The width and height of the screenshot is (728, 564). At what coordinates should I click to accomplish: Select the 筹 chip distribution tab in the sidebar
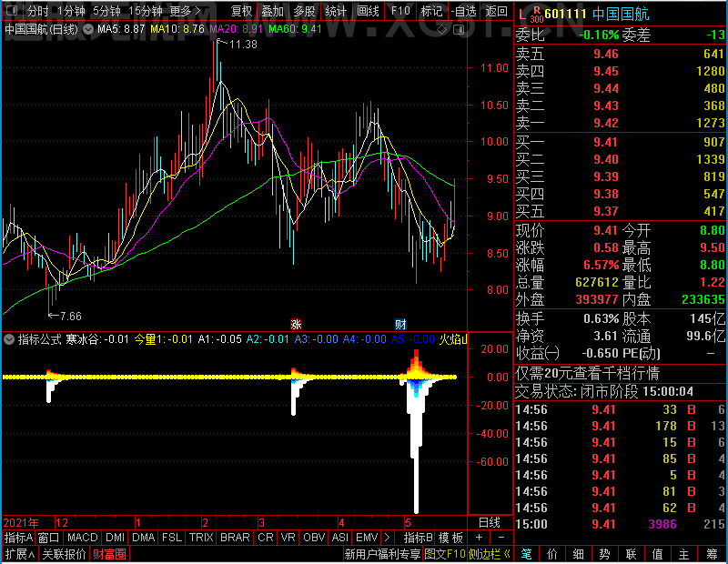coord(712,554)
